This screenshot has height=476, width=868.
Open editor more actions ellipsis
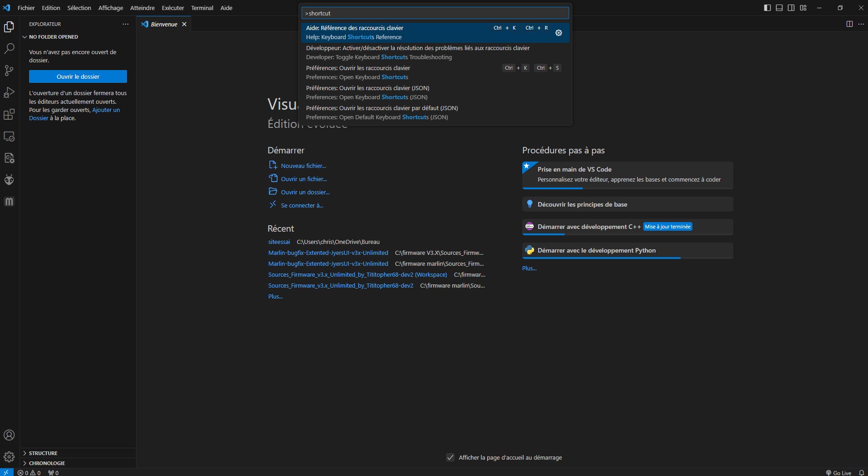861,24
